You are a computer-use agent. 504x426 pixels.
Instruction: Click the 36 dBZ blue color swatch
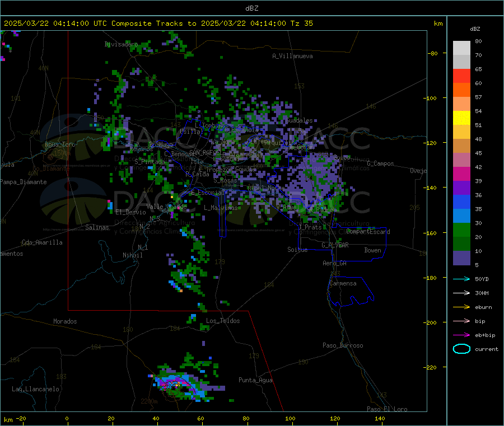461,202
